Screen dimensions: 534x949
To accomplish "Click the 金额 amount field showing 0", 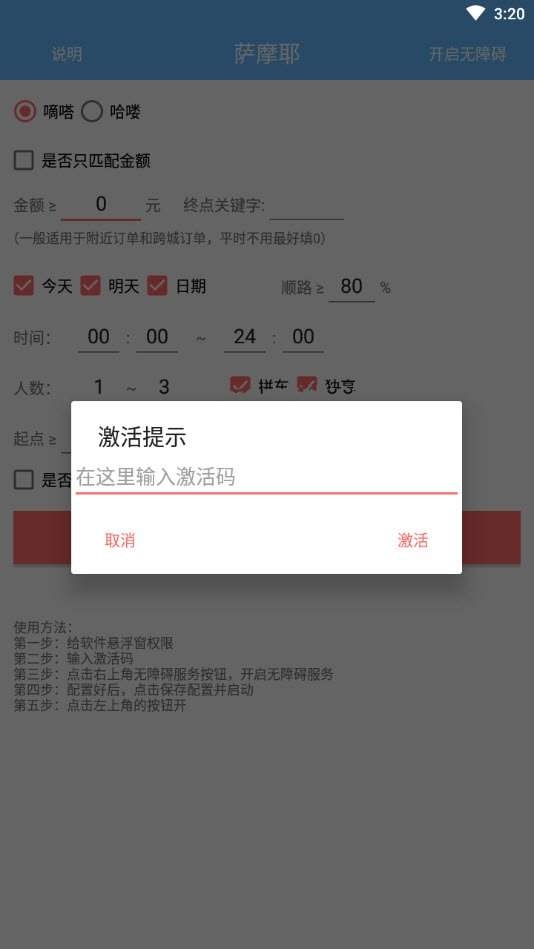I will point(101,205).
